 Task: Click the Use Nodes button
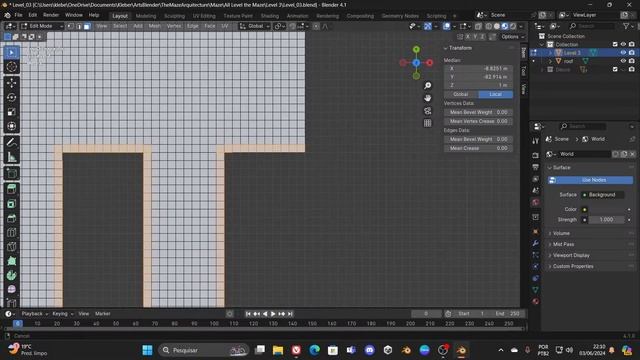pos(590,180)
